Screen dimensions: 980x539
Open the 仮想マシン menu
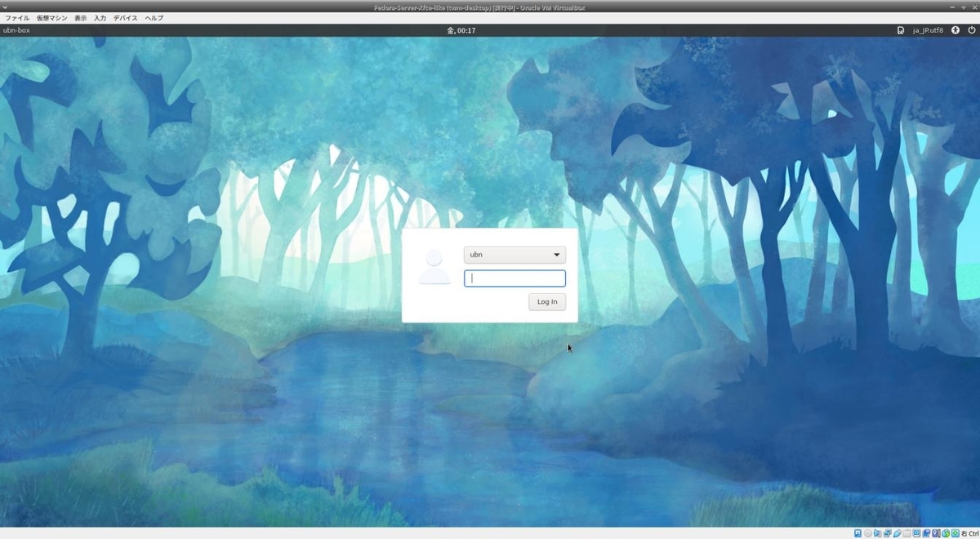pyautogui.click(x=51, y=18)
